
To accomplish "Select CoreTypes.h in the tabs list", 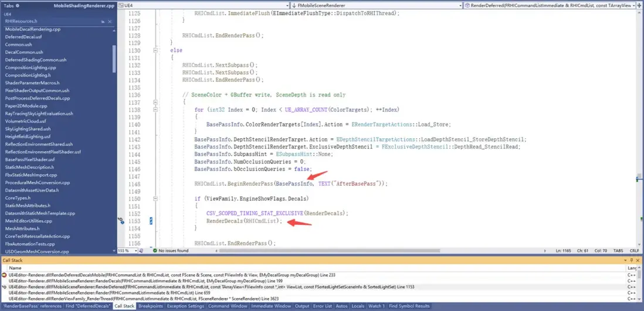I will click(x=18, y=198).
